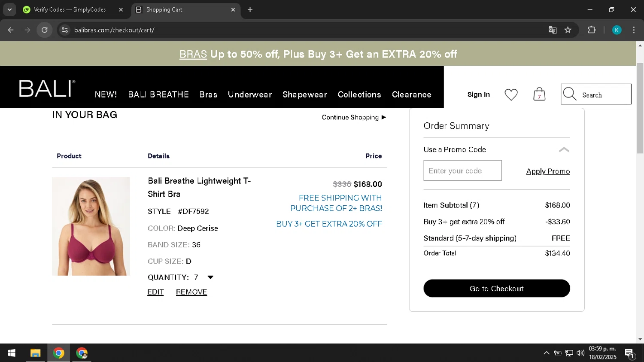View site information icon in address bar
Screen dimensions: 644x362
coord(65,30)
